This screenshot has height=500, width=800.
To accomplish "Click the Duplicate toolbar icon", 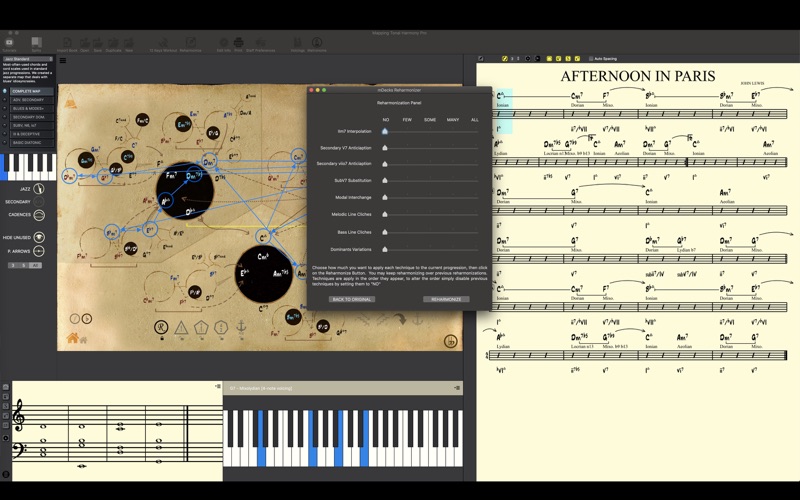I will point(113,44).
